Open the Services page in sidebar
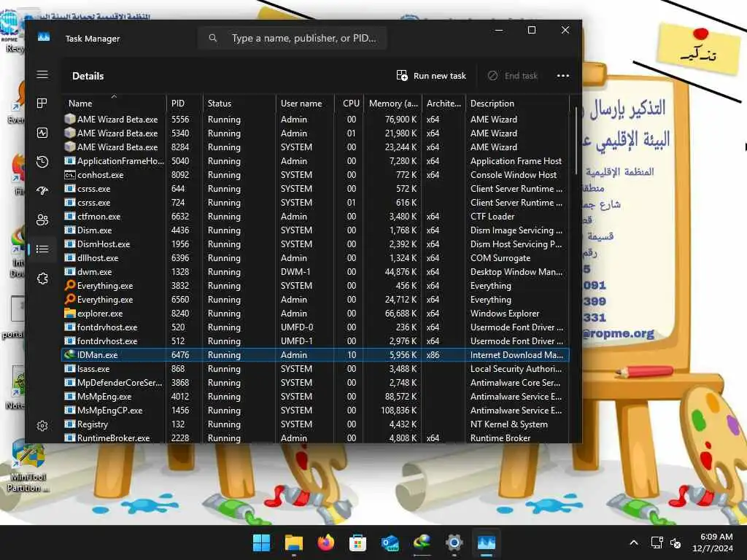The width and height of the screenshot is (747, 560). [42, 279]
